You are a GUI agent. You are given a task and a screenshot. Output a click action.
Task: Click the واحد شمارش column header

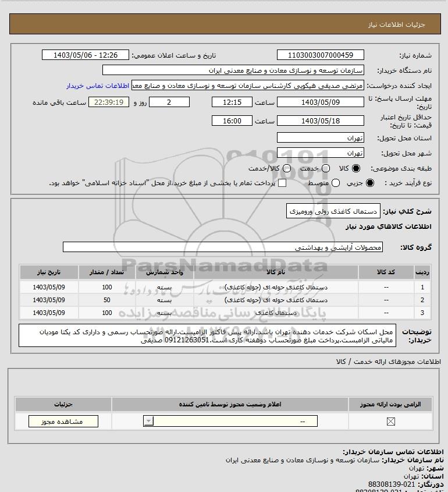coord(165,272)
